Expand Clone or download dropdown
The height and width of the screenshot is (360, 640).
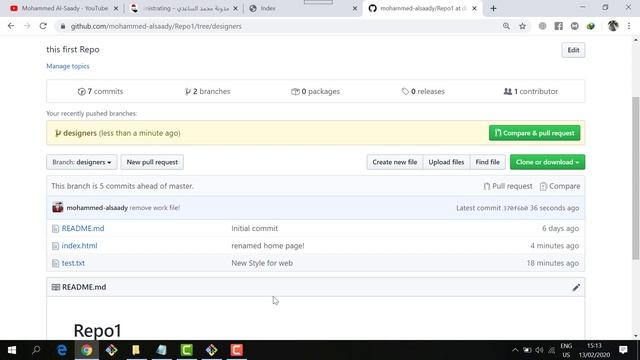(x=547, y=162)
